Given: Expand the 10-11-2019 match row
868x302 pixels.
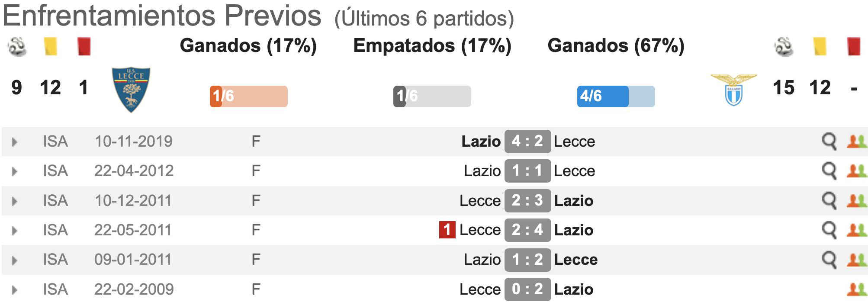Looking at the screenshot, I should point(14,142).
